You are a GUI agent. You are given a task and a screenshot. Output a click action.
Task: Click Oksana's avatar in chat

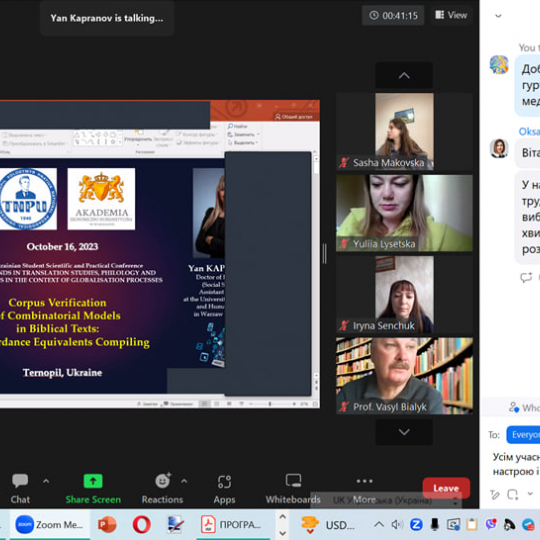499,148
